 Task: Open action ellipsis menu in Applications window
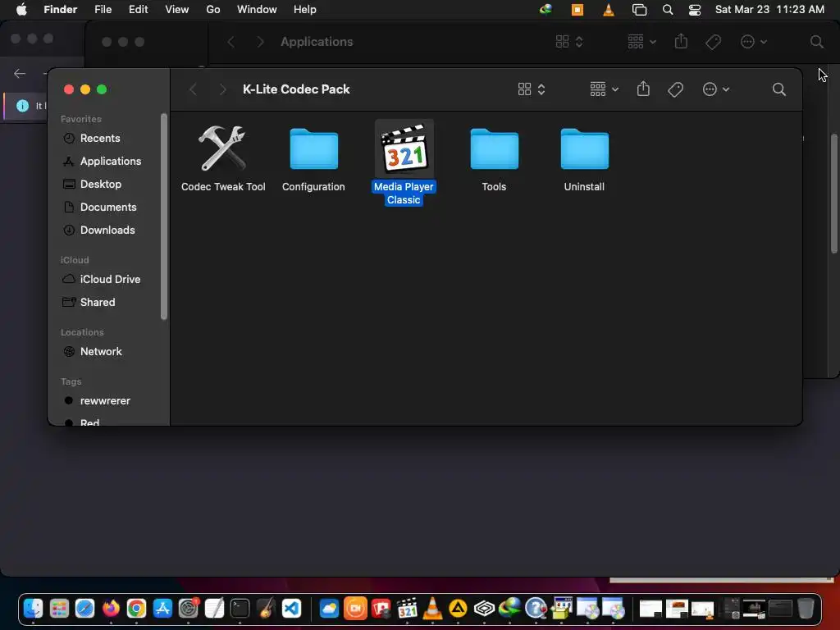753,42
